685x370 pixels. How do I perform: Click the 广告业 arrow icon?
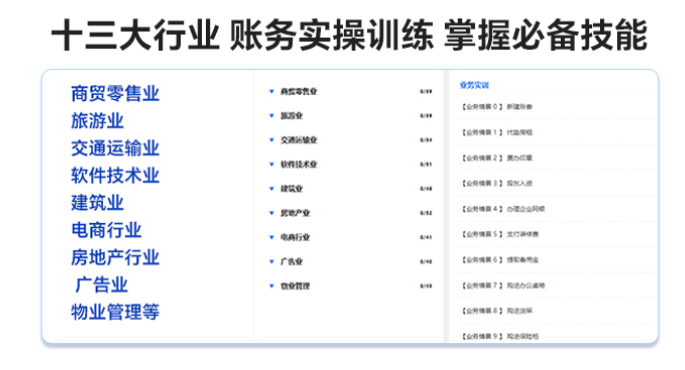pyautogui.click(x=271, y=262)
